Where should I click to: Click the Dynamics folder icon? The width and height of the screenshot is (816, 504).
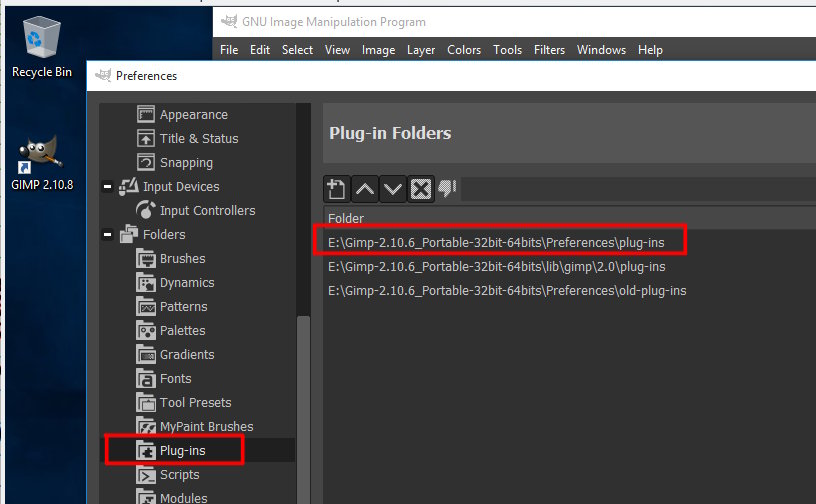[146, 282]
